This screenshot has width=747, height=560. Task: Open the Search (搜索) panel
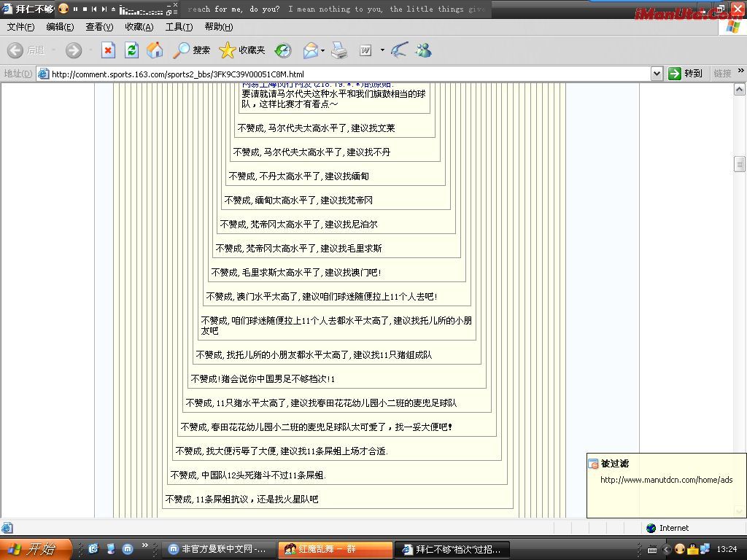click(x=192, y=50)
